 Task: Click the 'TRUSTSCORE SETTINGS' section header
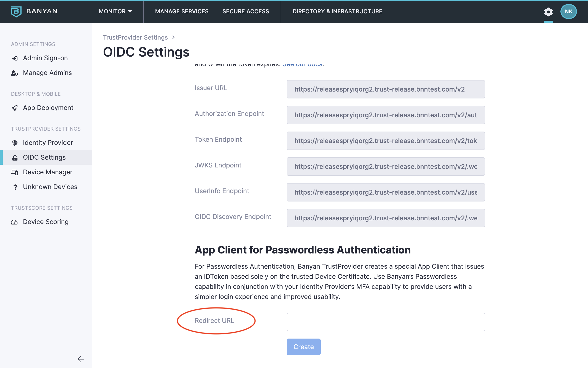pos(42,208)
